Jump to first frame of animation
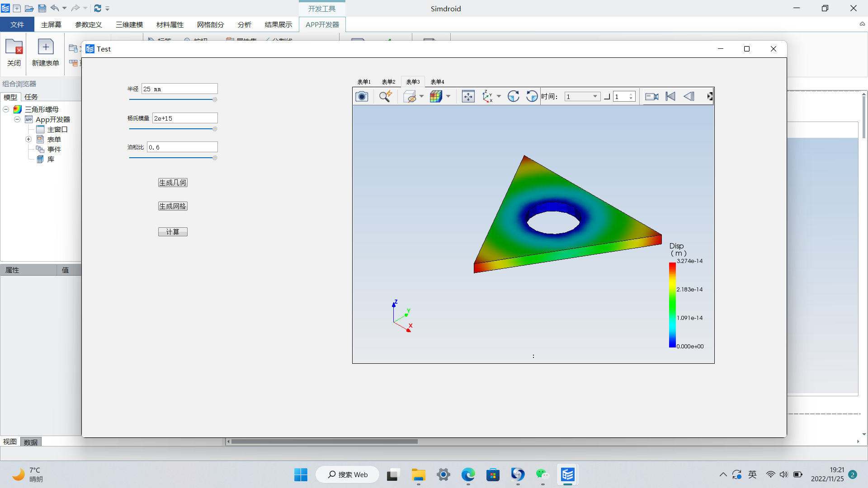This screenshot has height=488, width=868. click(x=670, y=96)
